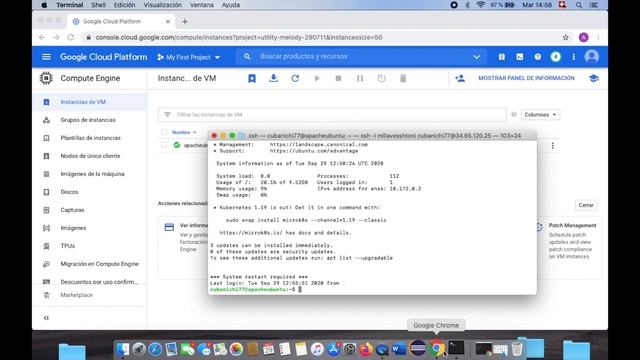Toggle the select-all instances checkbox
Image resolution: width=640 pixels, height=360 pixels.
coord(164,132)
